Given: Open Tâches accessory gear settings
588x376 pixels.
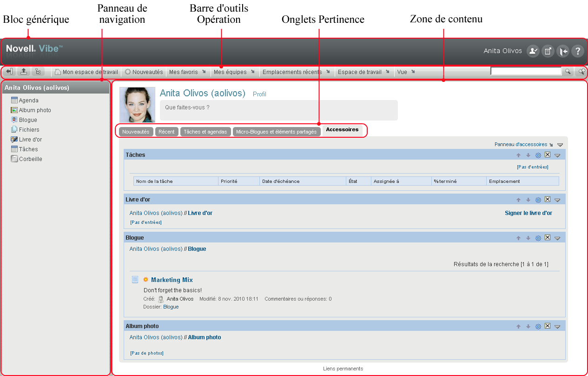Looking at the screenshot, I should [538, 155].
